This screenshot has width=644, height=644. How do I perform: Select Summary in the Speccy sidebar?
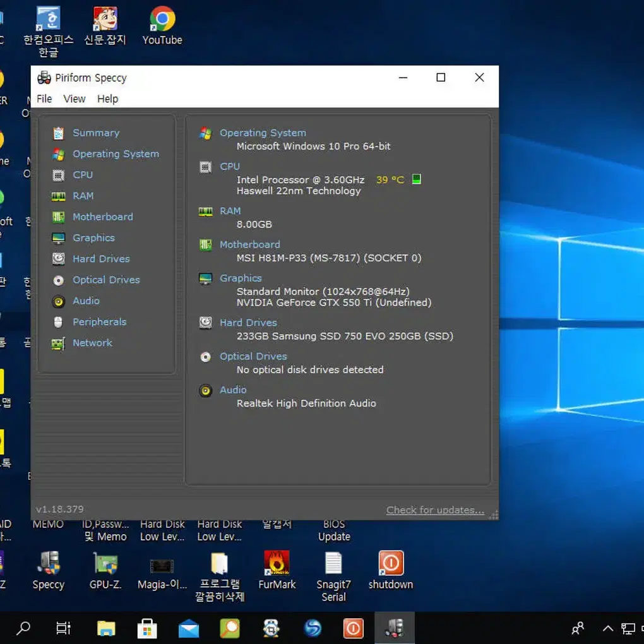96,133
